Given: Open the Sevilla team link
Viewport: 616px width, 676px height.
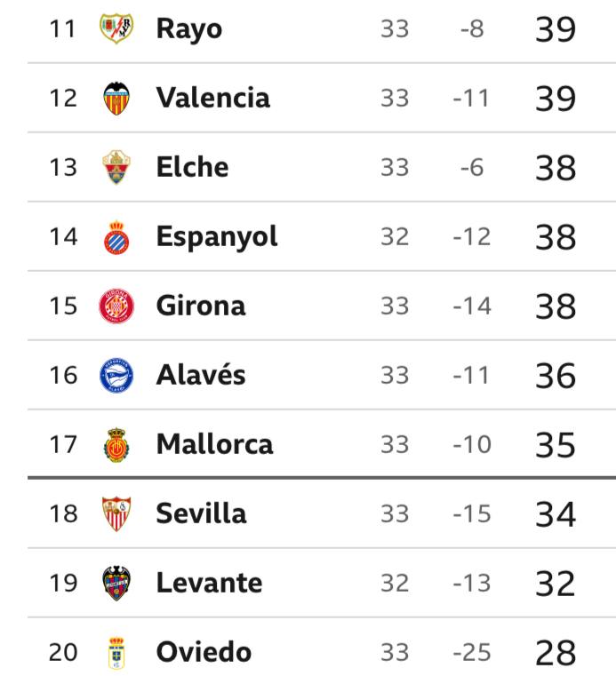Looking at the screenshot, I should tap(201, 513).
